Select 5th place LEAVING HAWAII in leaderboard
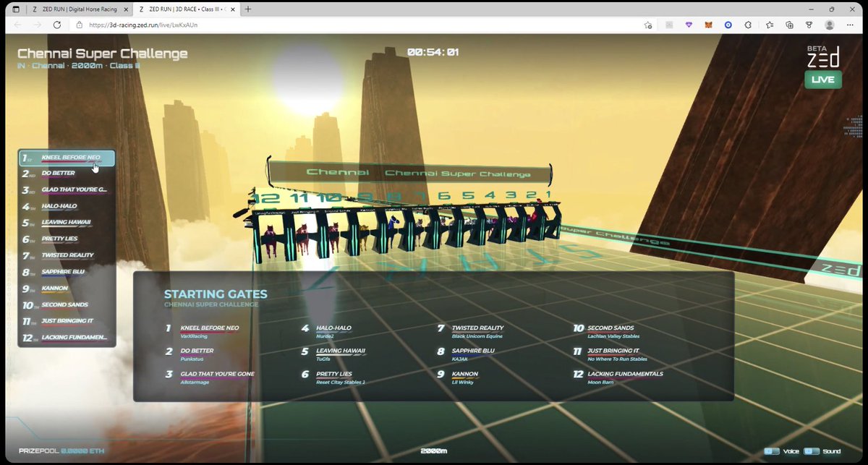The width and height of the screenshot is (868, 465). click(67, 223)
